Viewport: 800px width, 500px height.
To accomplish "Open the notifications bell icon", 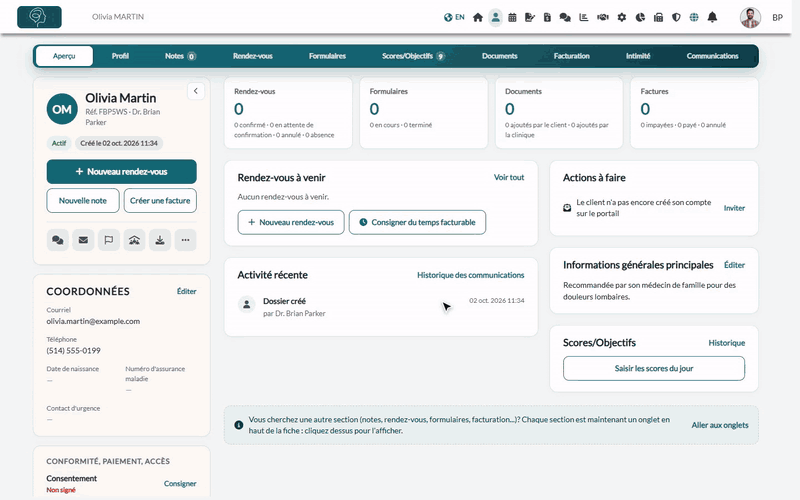I will click(712, 17).
